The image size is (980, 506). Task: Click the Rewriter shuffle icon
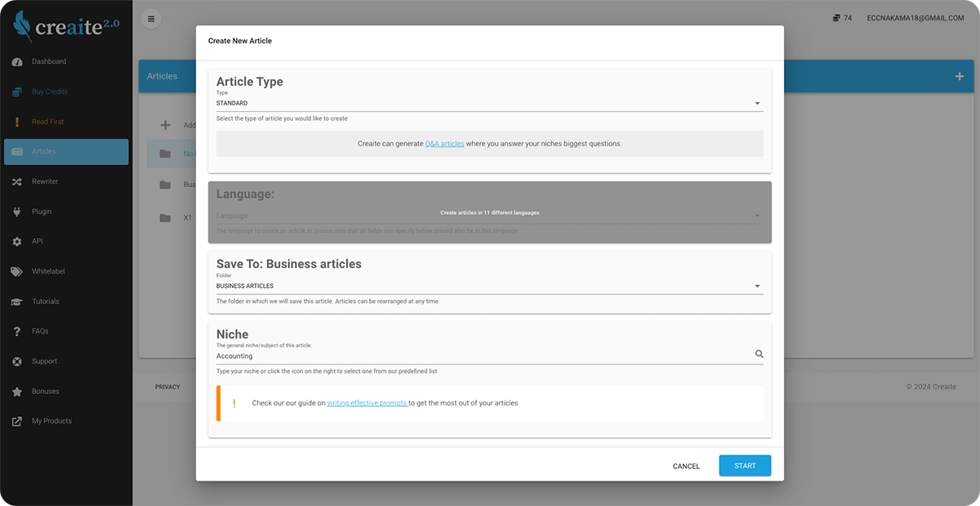[16, 181]
